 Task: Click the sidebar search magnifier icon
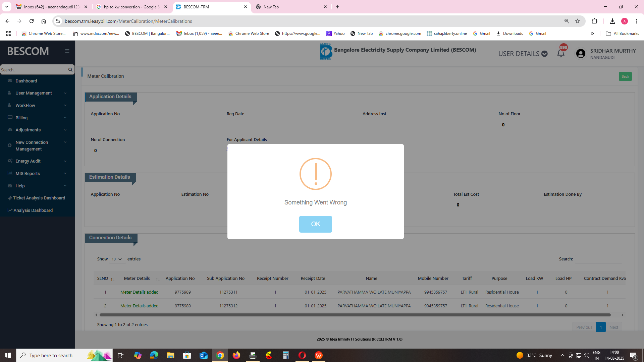(70, 70)
